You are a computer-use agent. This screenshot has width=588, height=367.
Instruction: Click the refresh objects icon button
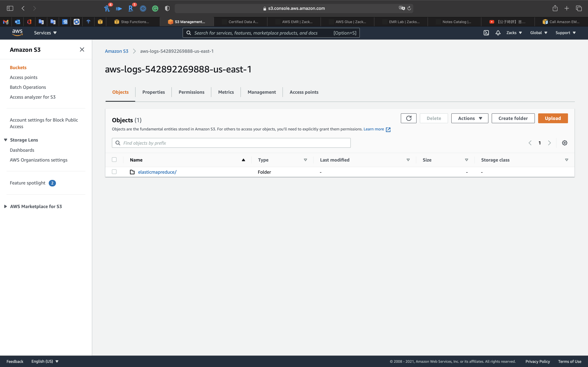click(x=409, y=118)
